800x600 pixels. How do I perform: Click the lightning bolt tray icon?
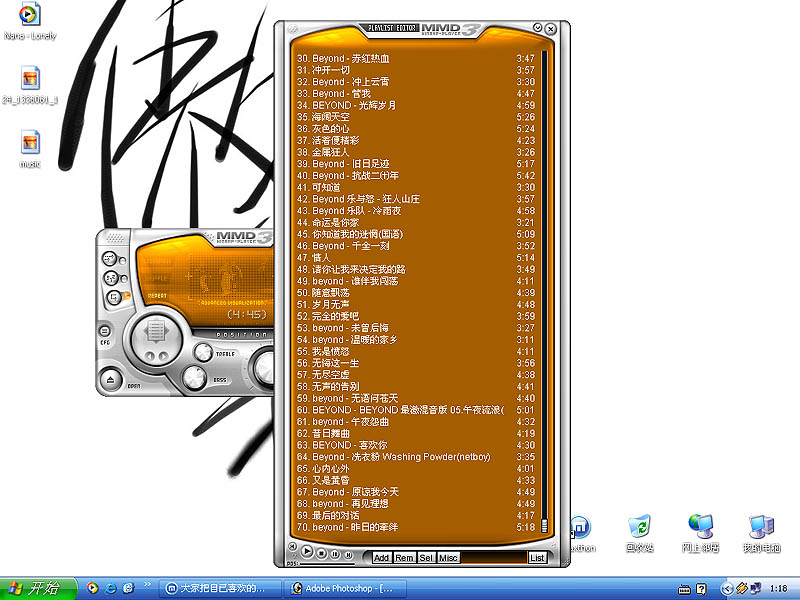point(742,589)
